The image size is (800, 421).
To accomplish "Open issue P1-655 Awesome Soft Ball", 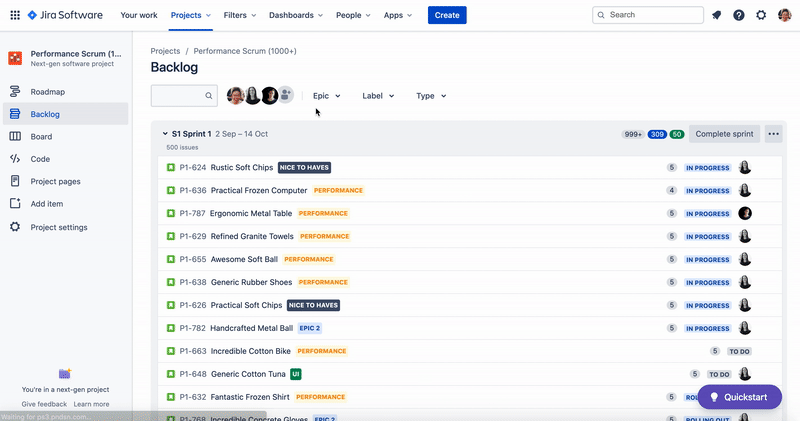I will pyautogui.click(x=244, y=259).
